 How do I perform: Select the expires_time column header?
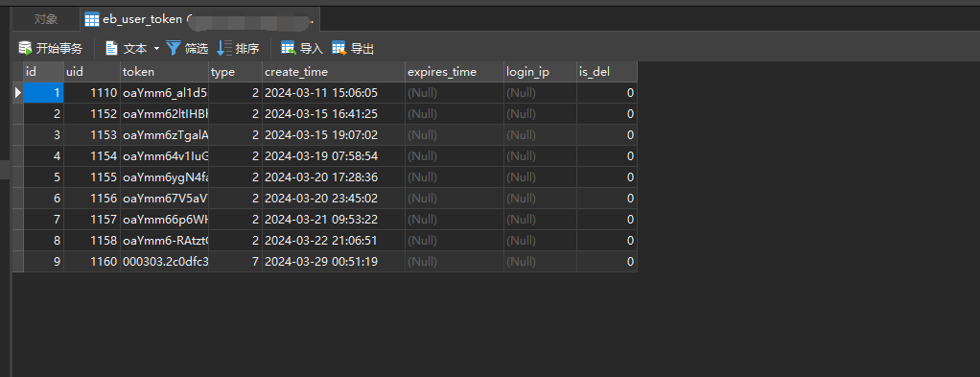[x=455, y=72]
